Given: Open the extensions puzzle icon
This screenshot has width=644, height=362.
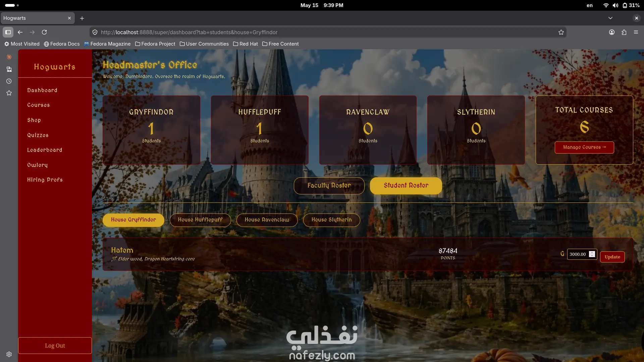Looking at the screenshot, I should (x=624, y=32).
